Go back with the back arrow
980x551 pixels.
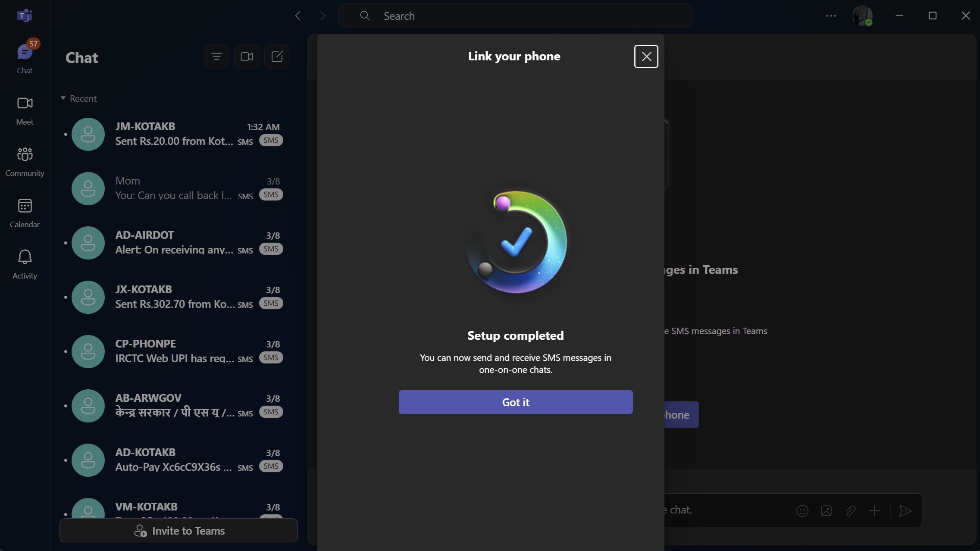pos(297,16)
